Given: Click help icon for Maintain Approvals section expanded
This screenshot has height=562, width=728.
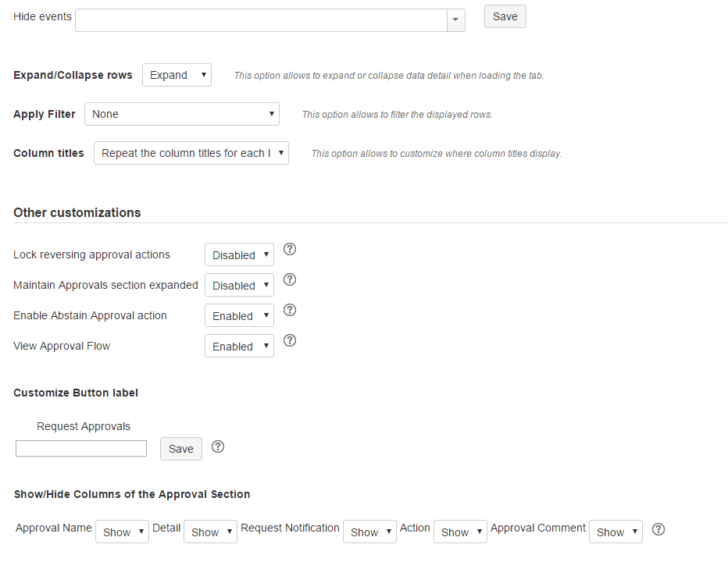Looking at the screenshot, I should click(x=289, y=280).
